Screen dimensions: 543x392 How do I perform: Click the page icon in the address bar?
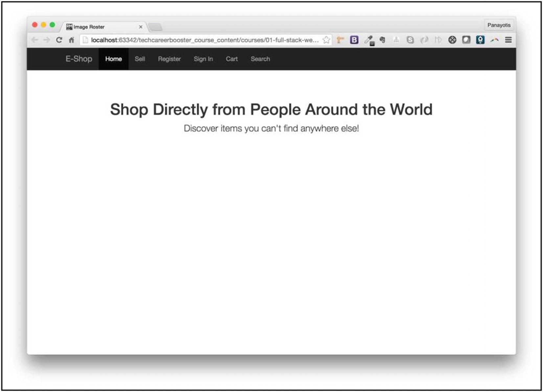click(x=85, y=40)
